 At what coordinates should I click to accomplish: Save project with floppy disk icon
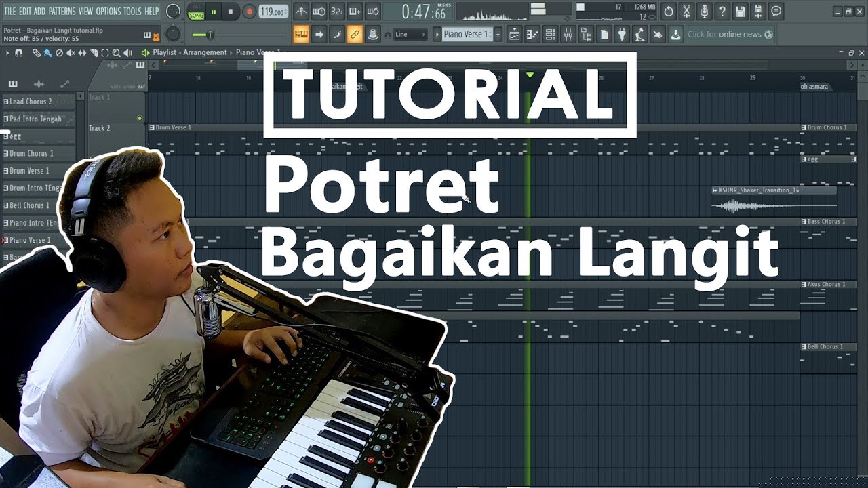(740, 12)
